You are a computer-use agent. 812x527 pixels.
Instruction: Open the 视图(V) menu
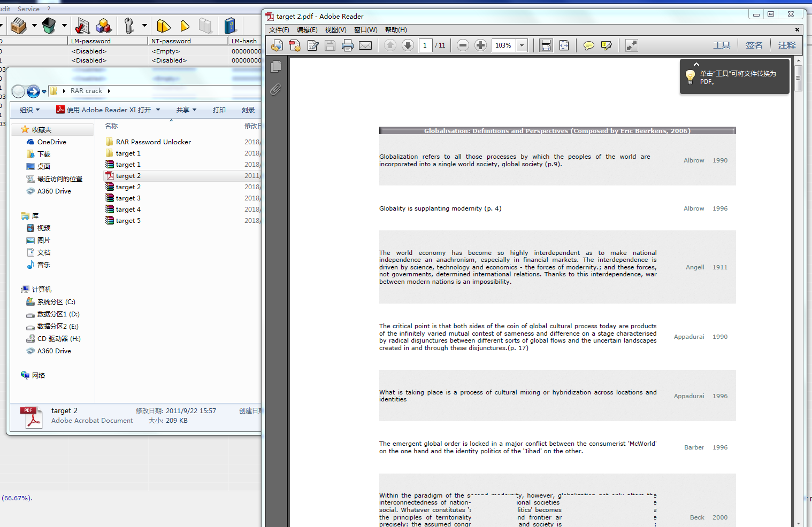336,30
